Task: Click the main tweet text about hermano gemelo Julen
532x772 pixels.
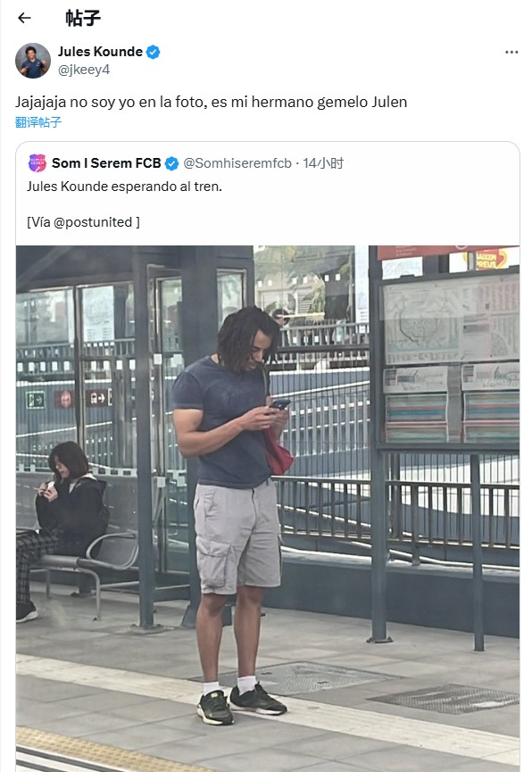Action: coord(211,102)
